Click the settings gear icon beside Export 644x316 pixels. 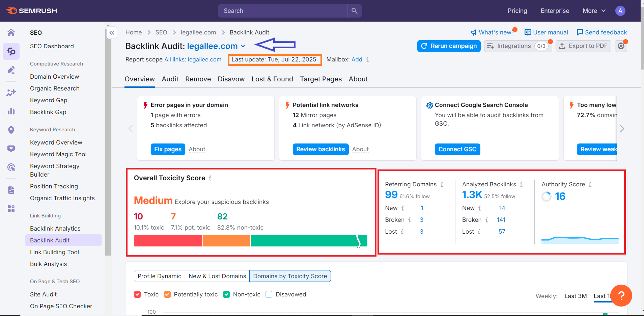(621, 46)
